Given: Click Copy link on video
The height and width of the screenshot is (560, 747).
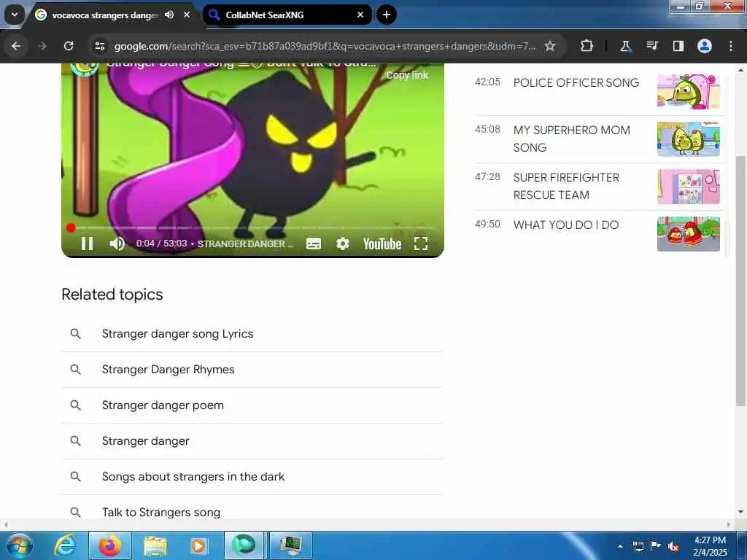Looking at the screenshot, I should coord(407,75).
